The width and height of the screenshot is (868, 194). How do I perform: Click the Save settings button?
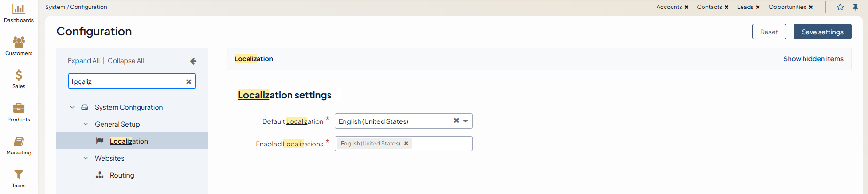point(822,32)
